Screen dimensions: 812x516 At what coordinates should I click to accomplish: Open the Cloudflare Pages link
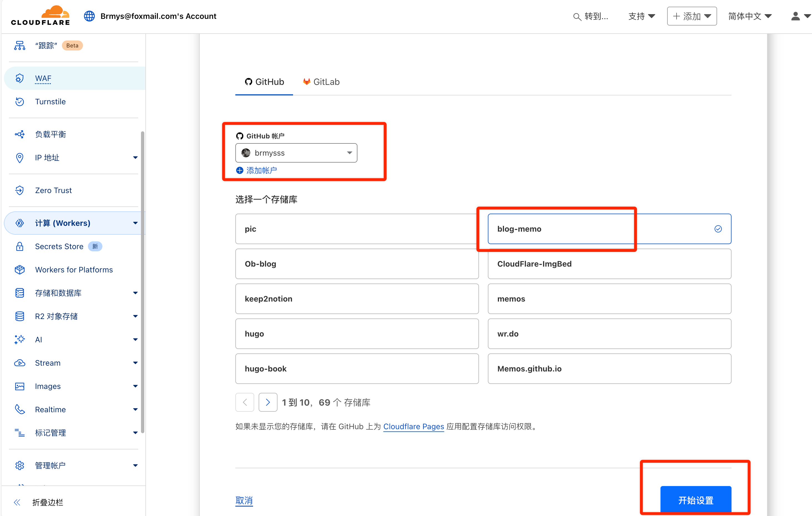coord(413,426)
